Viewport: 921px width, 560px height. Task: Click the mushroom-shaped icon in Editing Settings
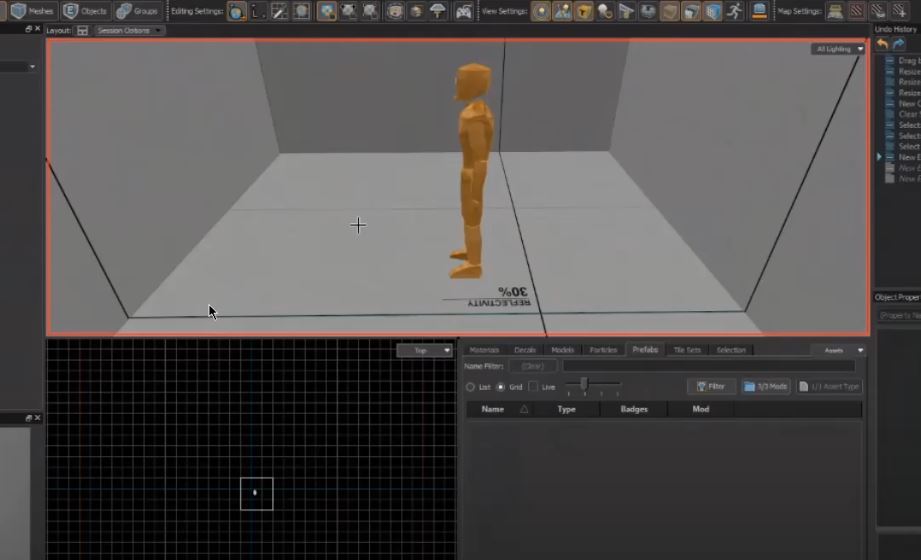(x=438, y=11)
